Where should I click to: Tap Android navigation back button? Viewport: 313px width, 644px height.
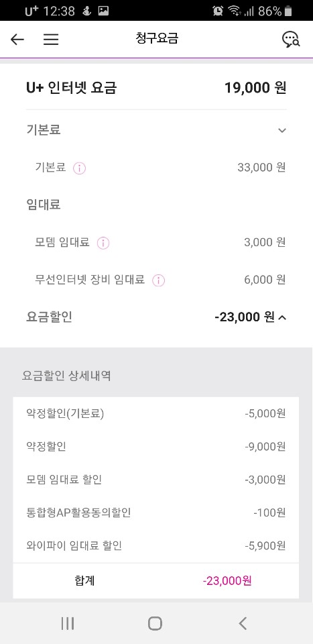[243, 623]
